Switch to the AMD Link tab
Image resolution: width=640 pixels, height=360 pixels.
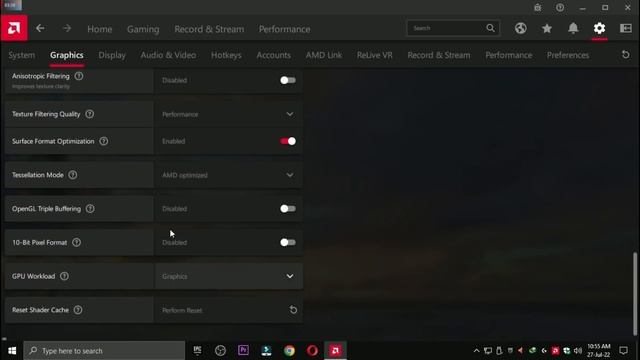[324, 55]
